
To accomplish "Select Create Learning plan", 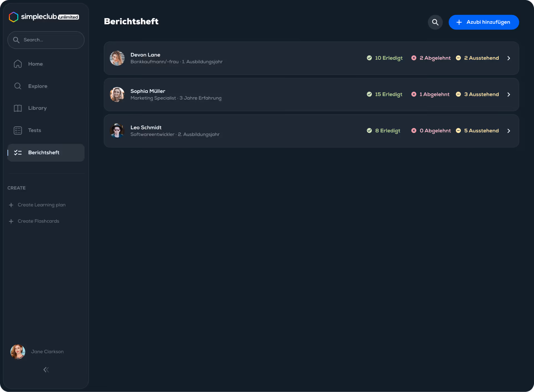I will pyautogui.click(x=41, y=205).
